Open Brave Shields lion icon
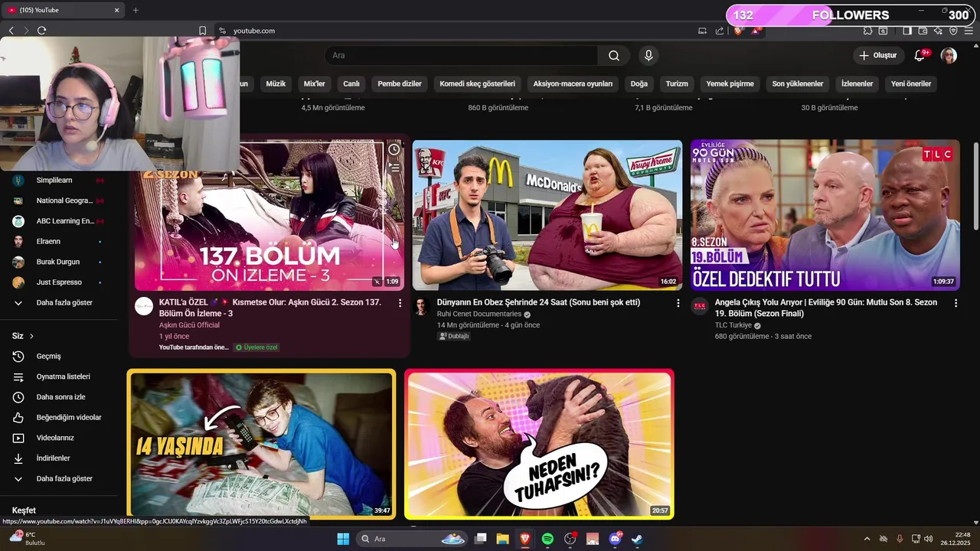Image resolution: width=980 pixels, height=551 pixels. coord(739,31)
